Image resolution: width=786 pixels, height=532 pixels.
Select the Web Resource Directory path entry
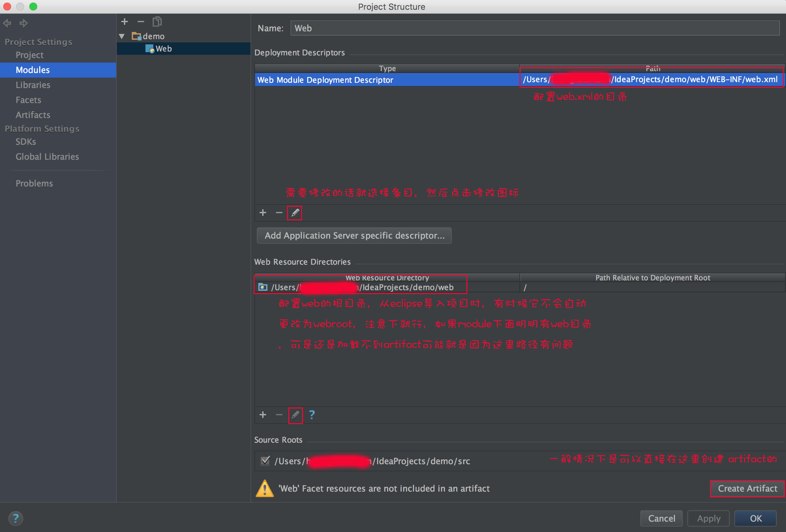pyautogui.click(x=361, y=288)
